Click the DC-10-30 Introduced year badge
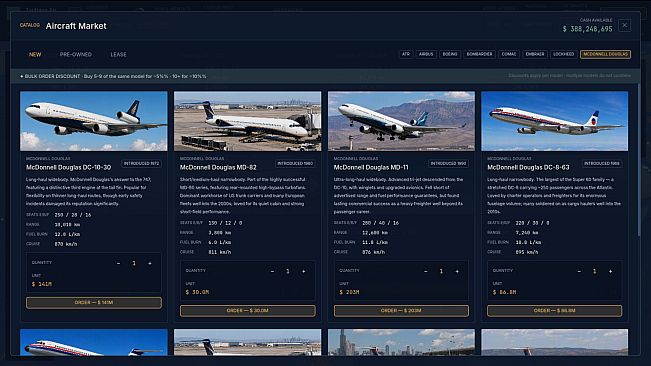Viewport: 651px width, 366px height. coord(141,163)
